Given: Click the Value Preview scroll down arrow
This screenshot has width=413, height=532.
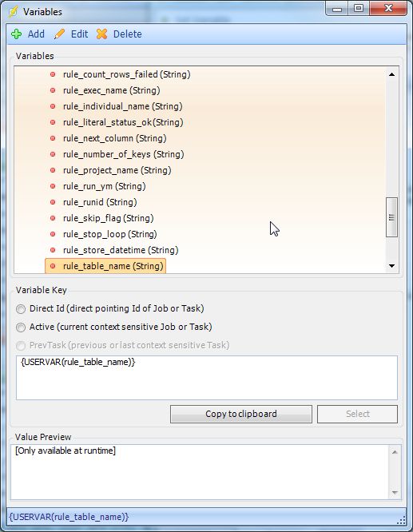Looking at the screenshot, I should (395, 493).
